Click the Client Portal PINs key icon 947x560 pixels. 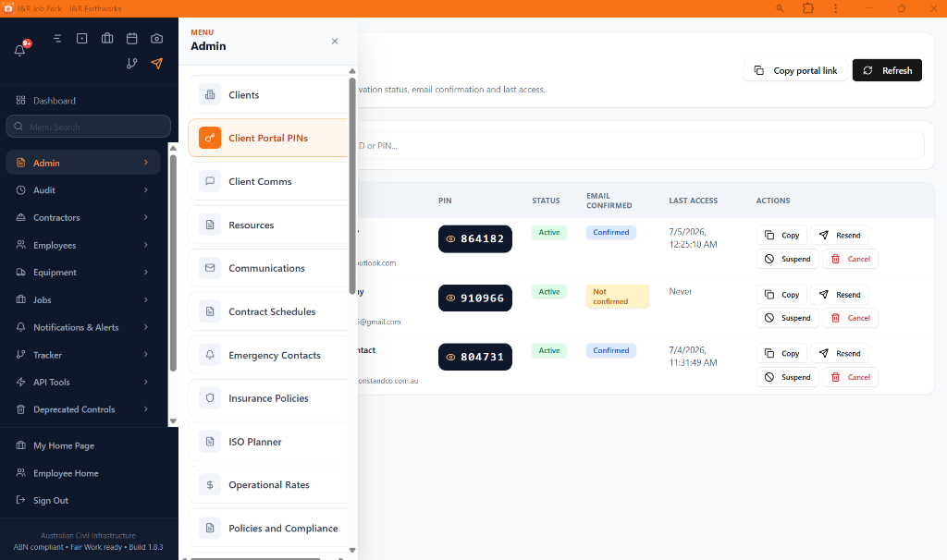tap(210, 139)
